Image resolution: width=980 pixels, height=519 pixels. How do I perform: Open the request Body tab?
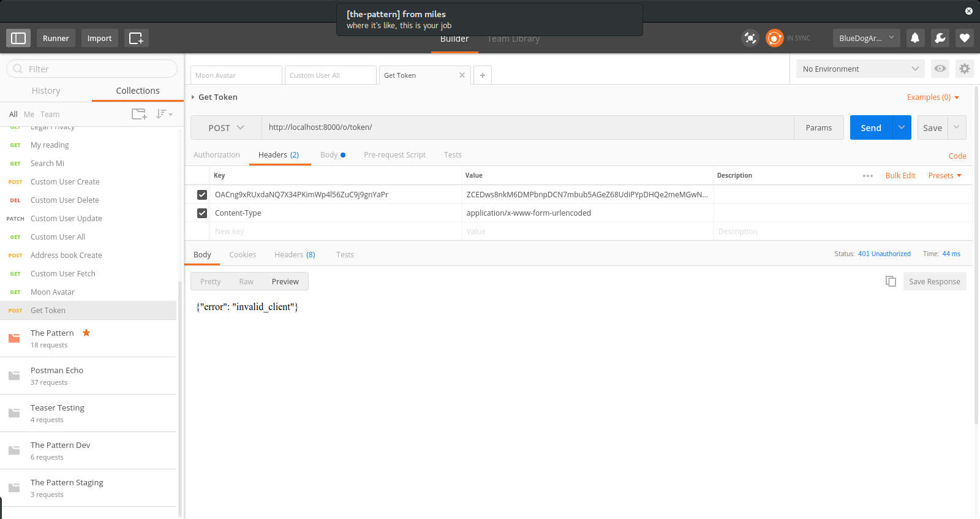(x=333, y=155)
